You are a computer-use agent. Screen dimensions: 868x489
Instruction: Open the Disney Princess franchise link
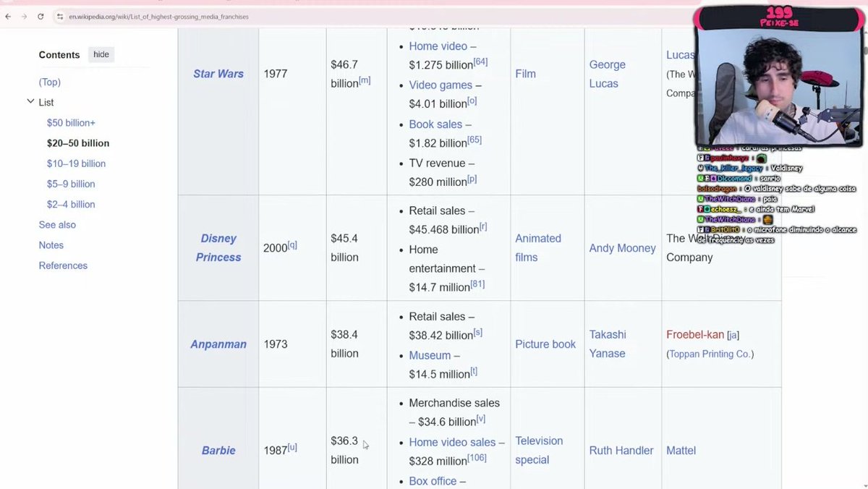coord(218,248)
